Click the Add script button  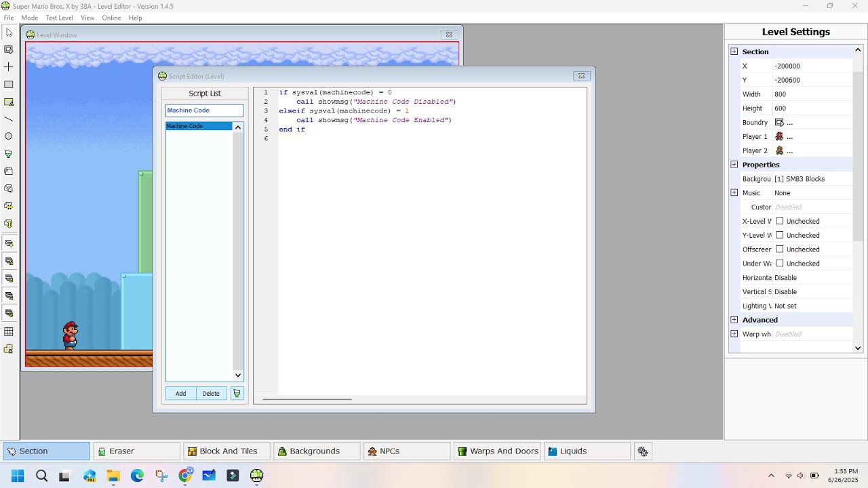coord(181,394)
